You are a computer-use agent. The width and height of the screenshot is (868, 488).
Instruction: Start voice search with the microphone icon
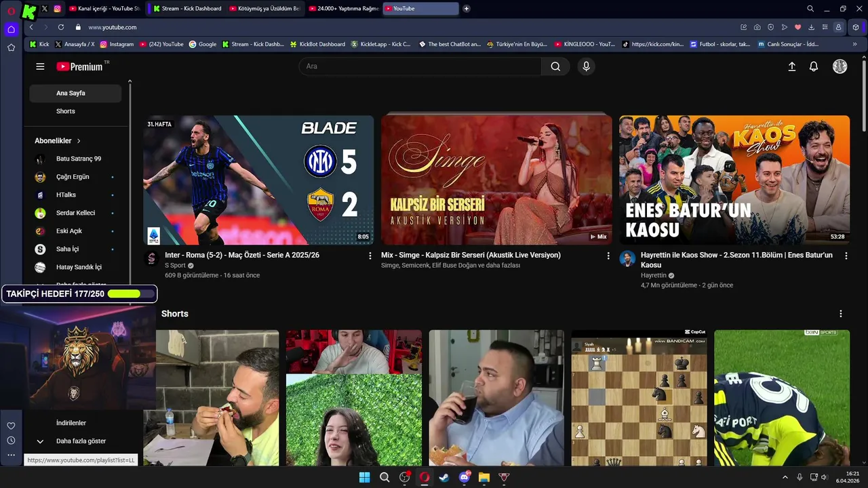click(x=586, y=66)
